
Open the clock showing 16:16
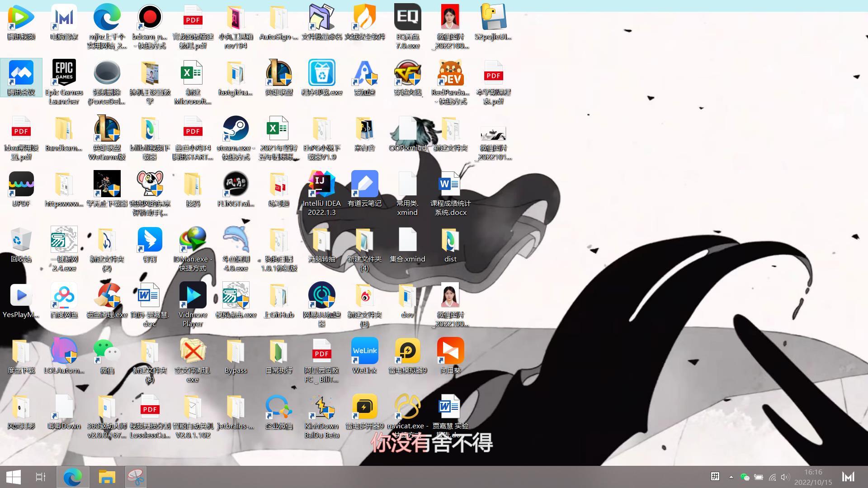click(x=813, y=477)
